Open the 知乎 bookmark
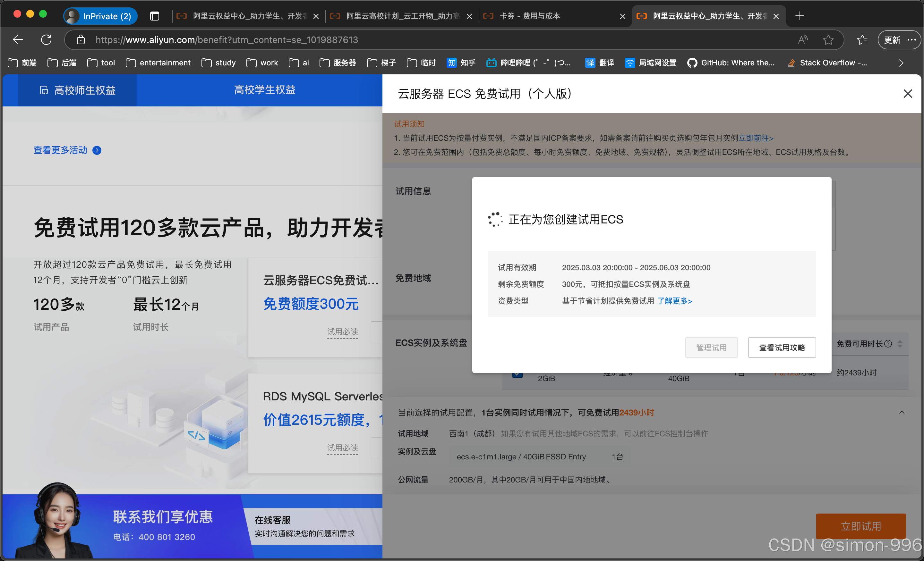 461,63
